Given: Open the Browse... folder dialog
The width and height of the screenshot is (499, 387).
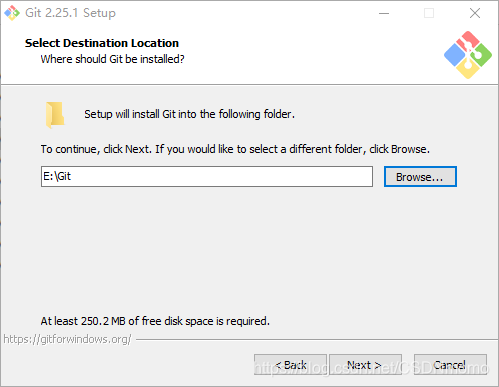Looking at the screenshot, I should click(x=420, y=177).
